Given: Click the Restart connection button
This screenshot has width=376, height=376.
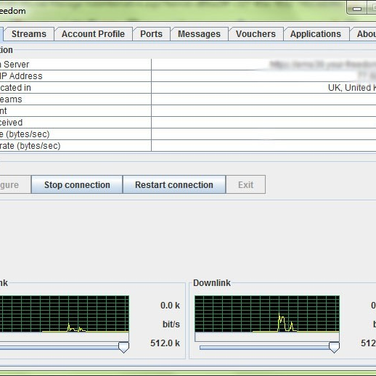Looking at the screenshot, I should pos(174,185).
